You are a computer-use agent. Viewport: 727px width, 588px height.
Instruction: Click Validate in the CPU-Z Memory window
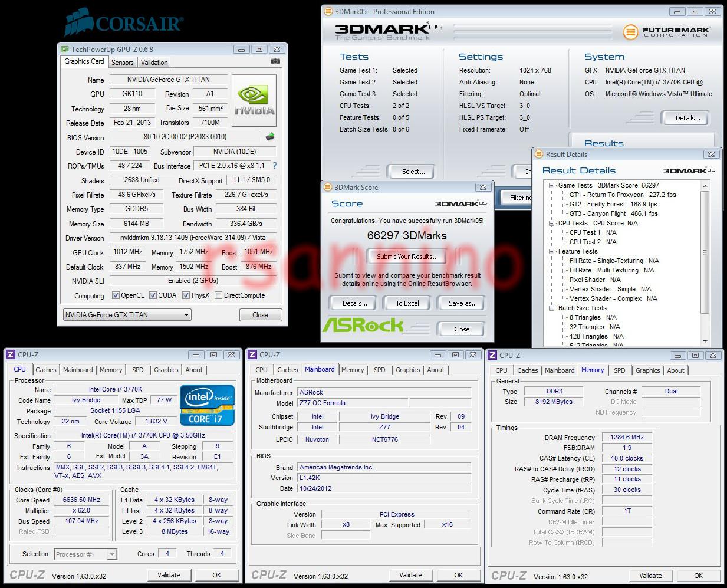650,576
